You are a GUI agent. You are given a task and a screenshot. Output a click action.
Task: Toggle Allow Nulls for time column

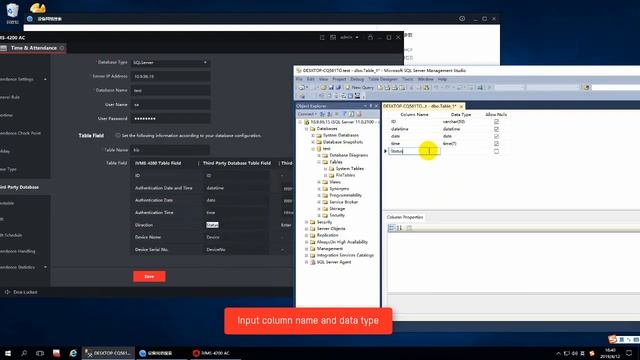click(496, 144)
